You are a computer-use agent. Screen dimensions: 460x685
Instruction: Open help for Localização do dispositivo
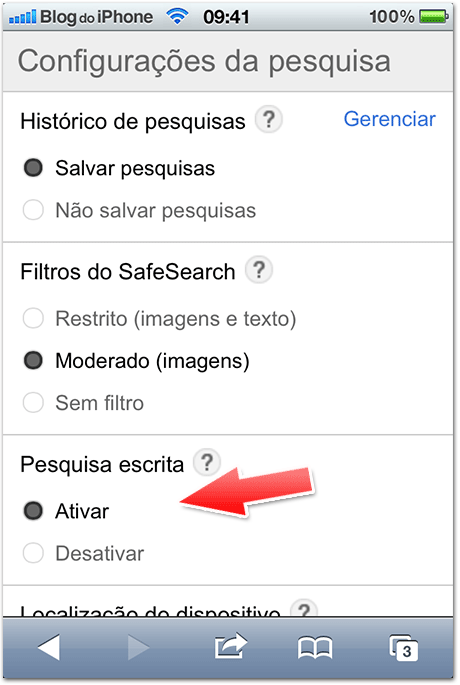coord(304,609)
